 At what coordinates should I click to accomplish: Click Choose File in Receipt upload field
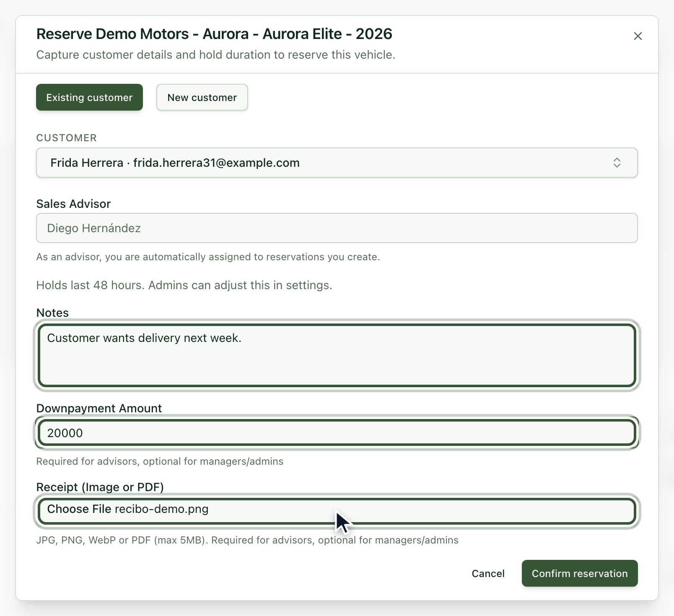(x=79, y=509)
